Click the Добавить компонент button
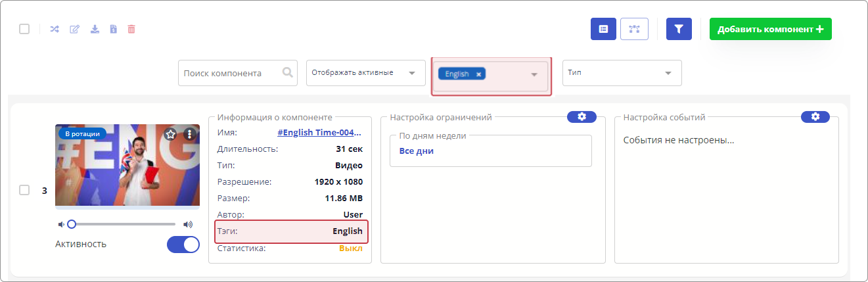Viewport: 868px width, 282px height. tap(771, 29)
